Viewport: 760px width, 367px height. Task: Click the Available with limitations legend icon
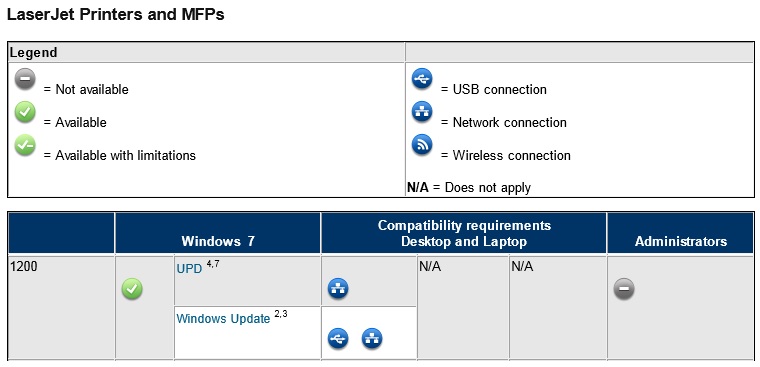25,145
